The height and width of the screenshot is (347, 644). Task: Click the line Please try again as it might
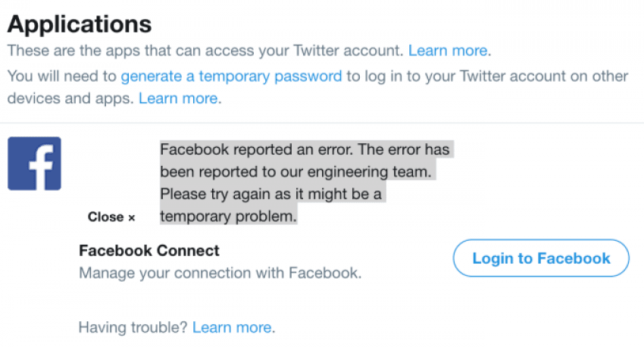pyautogui.click(x=270, y=194)
